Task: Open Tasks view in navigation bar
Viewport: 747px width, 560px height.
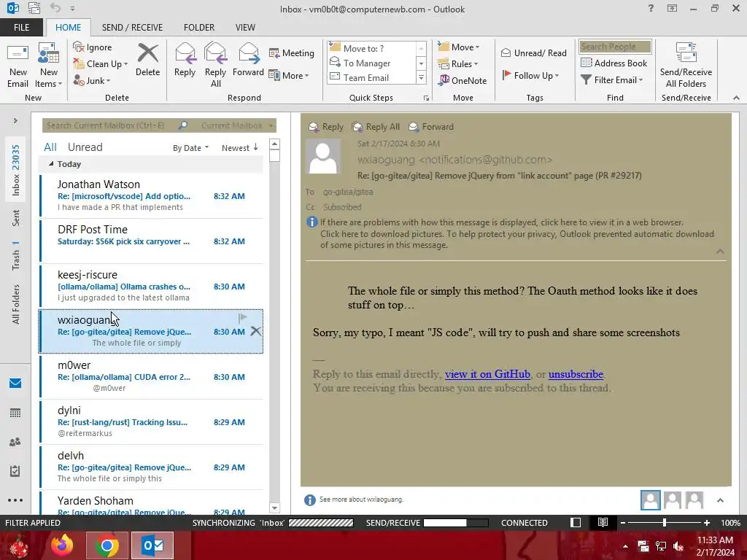Action: (x=15, y=471)
